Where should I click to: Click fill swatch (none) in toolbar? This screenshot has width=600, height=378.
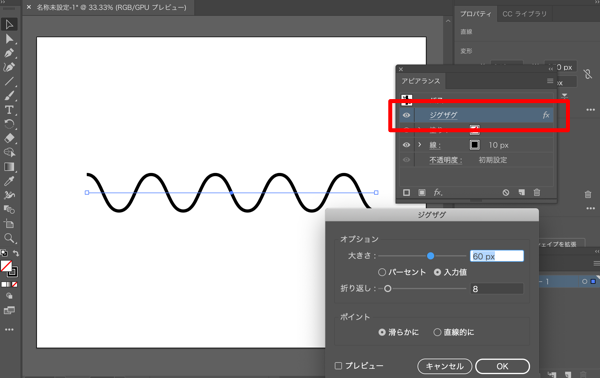[6, 266]
